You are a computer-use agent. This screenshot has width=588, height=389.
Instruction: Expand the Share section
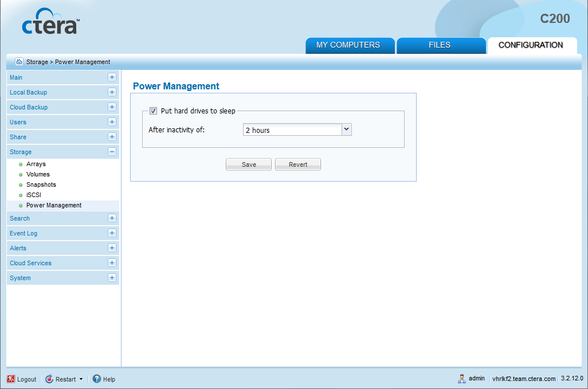[112, 137]
